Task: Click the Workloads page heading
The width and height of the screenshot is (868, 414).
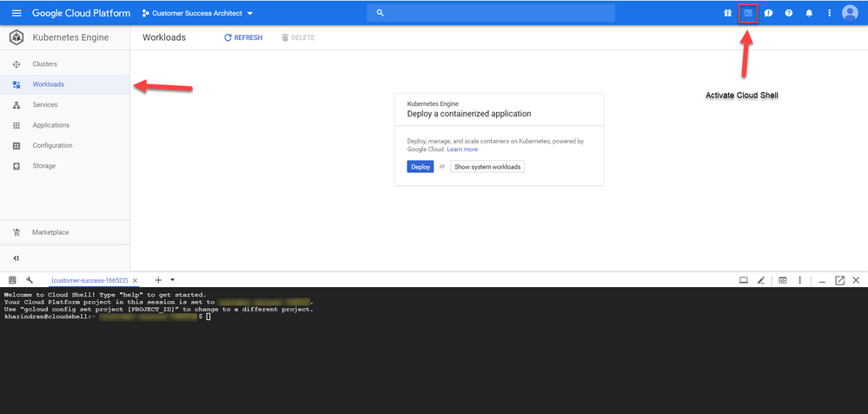Action: click(x=164, y=37)
